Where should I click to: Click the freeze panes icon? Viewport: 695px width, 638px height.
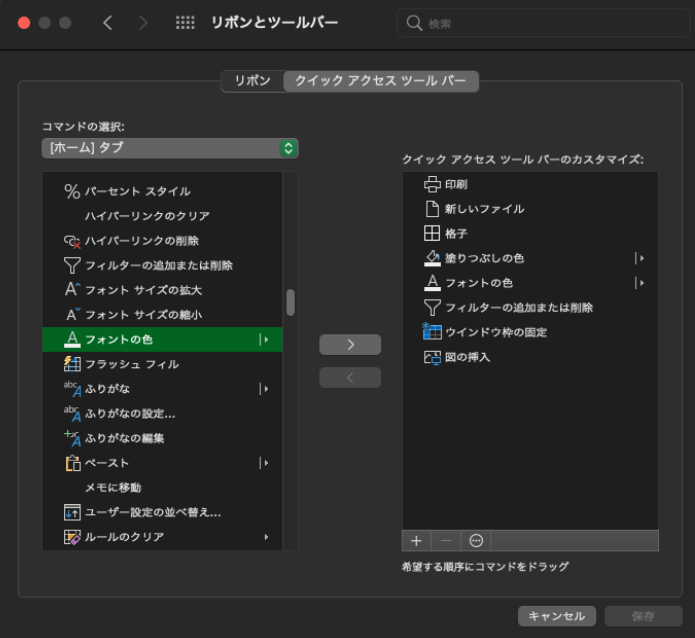click(x=432, y=332)
